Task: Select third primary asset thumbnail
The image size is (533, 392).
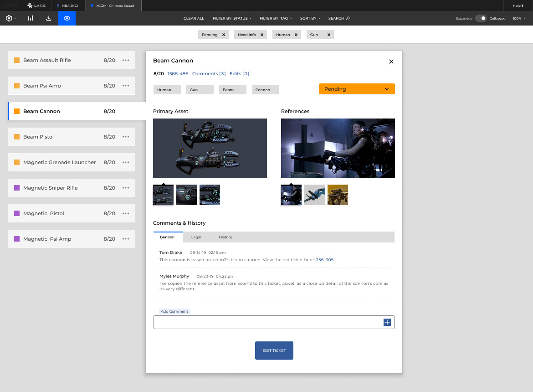Action: (210, 195)
